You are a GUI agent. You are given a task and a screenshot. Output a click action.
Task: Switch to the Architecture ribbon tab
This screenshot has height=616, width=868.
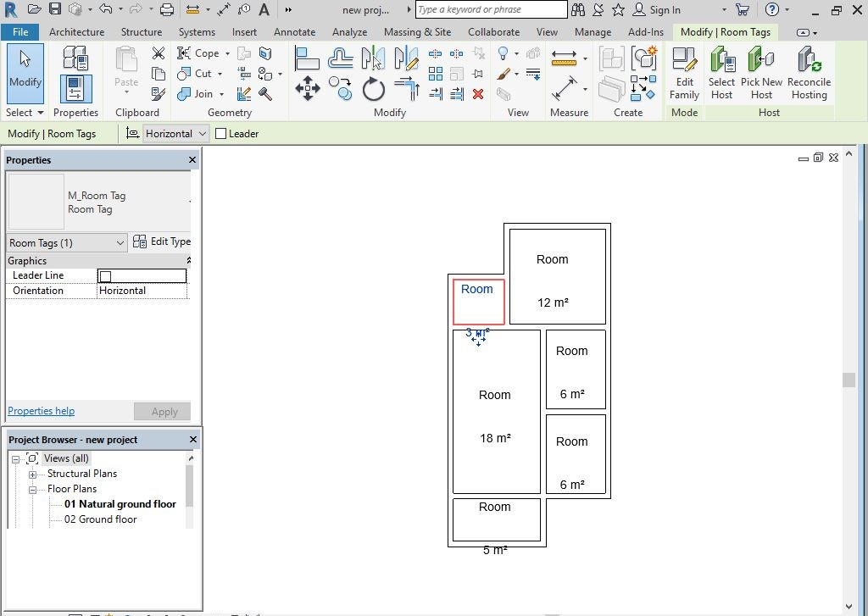pyautogui.click(x=76, y=32)
